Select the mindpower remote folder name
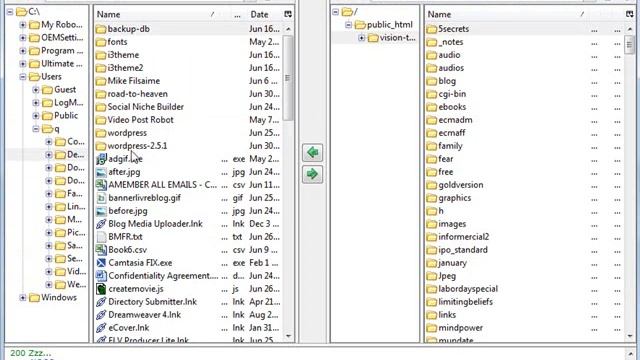This screenshot has height=360, width=640. click(460, 328)
